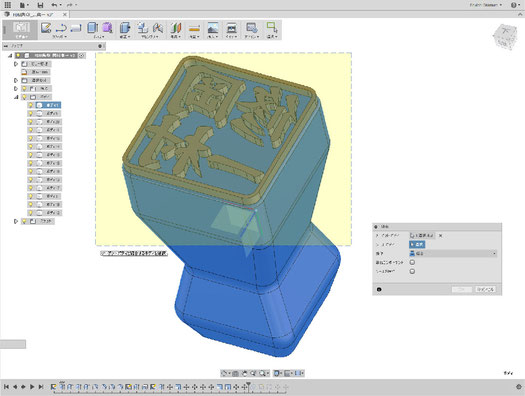The height and width of the screenshot is (396, 525).
Task: Collapse the Browser panel header arrow
Action: point(6,46)
